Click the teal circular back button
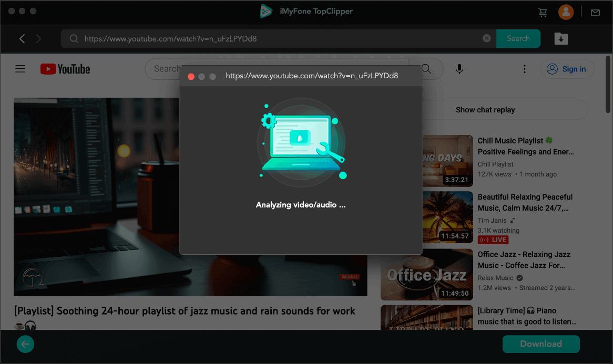613x364 pixels. [25, 345]
